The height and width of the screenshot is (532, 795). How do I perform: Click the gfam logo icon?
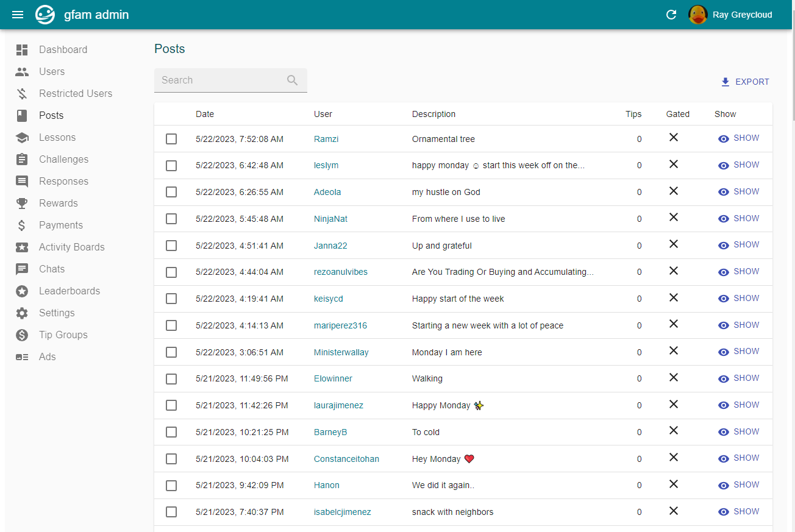pos(45,15)
